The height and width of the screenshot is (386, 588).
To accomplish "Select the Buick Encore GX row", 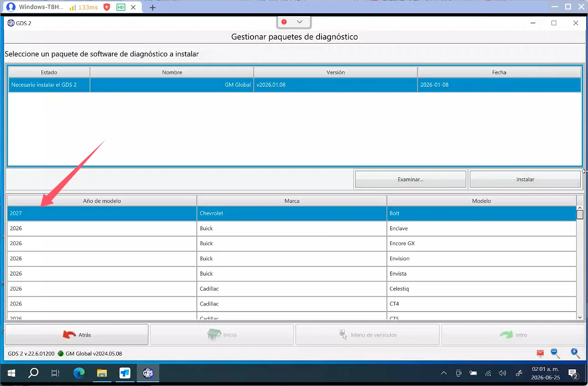I will pos(292,243).
